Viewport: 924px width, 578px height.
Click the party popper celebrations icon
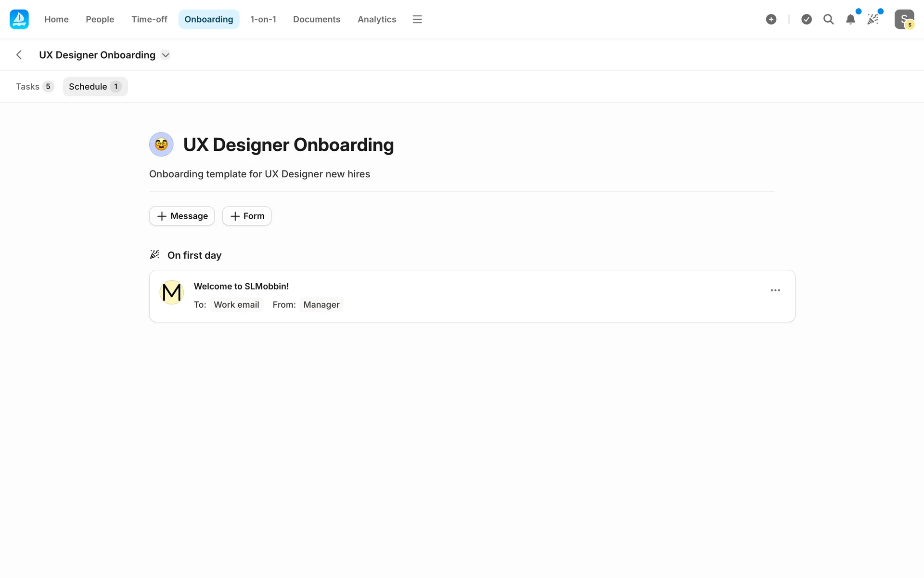tap(873, 19)
